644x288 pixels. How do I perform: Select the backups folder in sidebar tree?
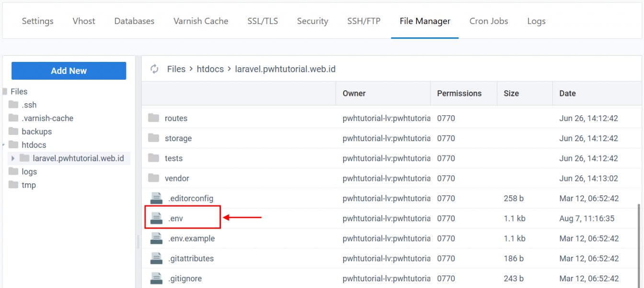pyautogui.click(x=36, y=132)
